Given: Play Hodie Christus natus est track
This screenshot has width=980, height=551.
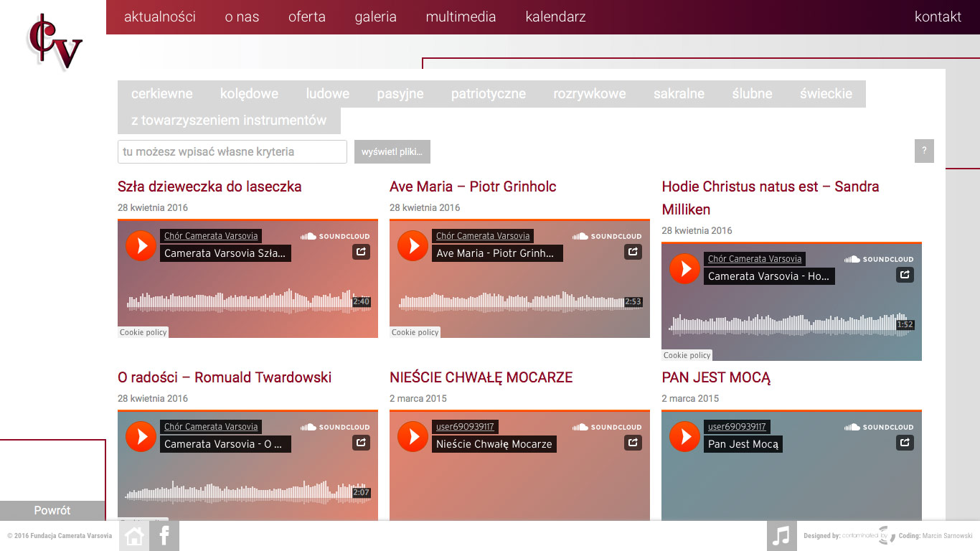Looking at the screenshot, I should click(x=684, y=269).
